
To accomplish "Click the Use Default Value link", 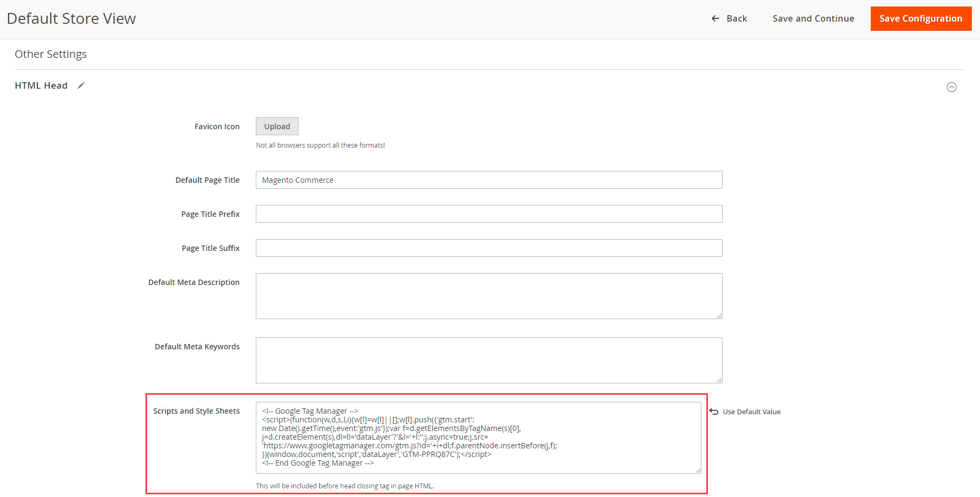I will click(x=752, y=412).
